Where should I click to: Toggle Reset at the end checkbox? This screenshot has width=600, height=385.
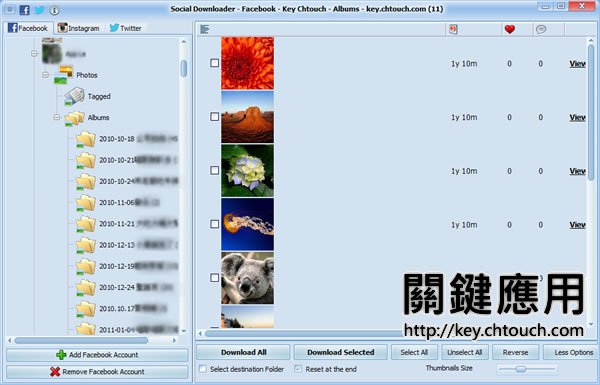pyautogui.click(x=298, y=369)
